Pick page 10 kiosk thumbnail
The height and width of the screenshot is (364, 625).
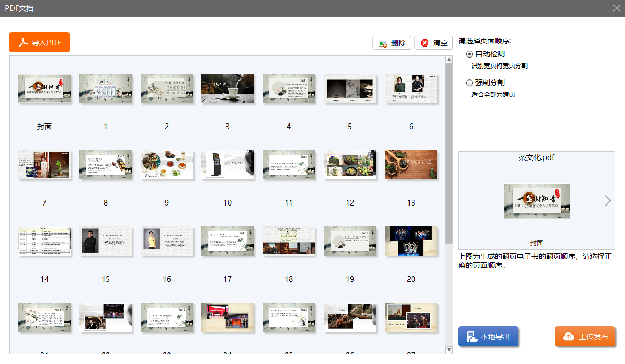point(228,165)
